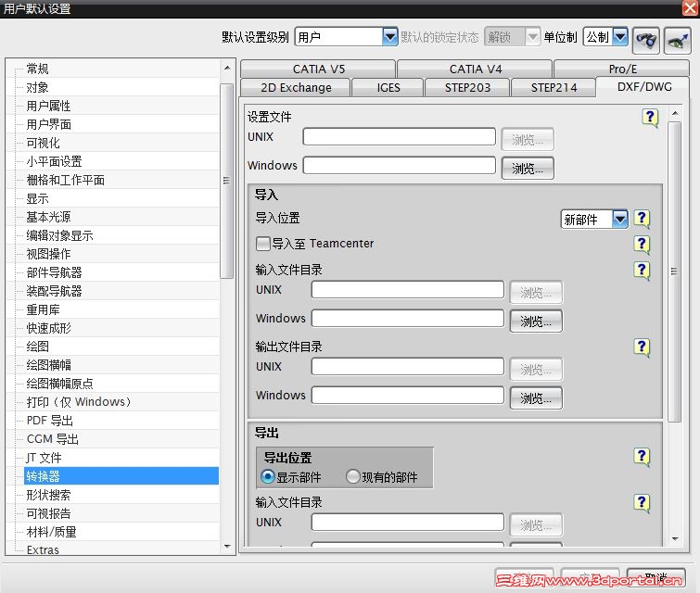Open help icon next to 导入位置

click(642, 218)
